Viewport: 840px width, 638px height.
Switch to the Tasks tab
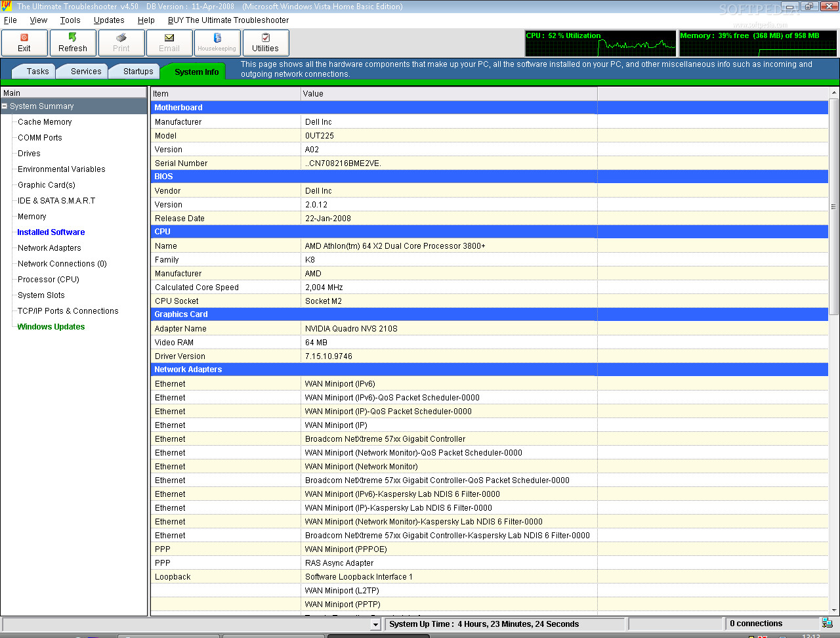tap(37, 72)
